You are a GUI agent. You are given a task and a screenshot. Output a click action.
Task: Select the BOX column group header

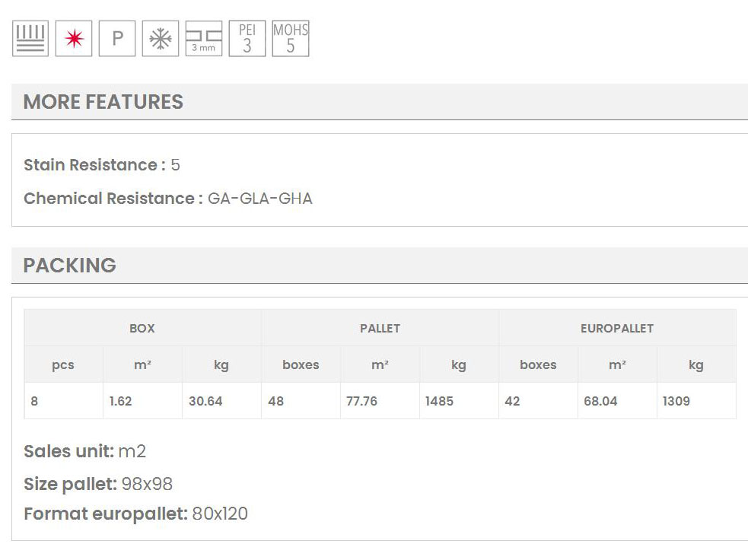(x=142, y=329)
